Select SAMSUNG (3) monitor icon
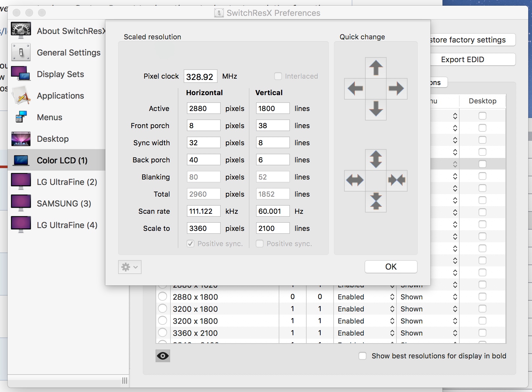 [21, 203]
